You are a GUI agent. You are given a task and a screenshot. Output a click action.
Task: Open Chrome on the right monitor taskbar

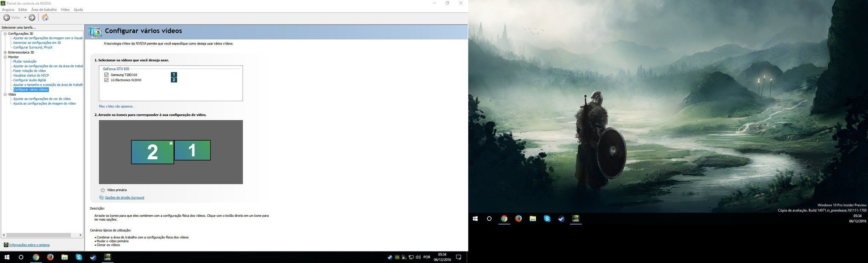pyautogui.click(x=504, y=219)
